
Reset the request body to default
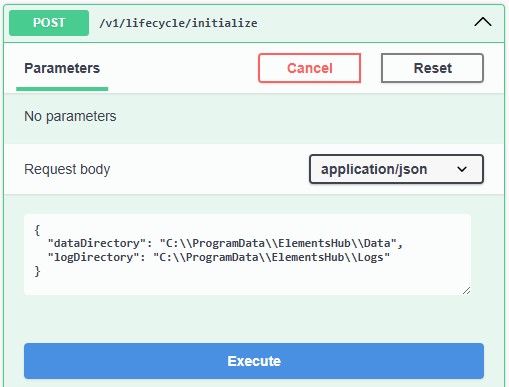point(432,68)
